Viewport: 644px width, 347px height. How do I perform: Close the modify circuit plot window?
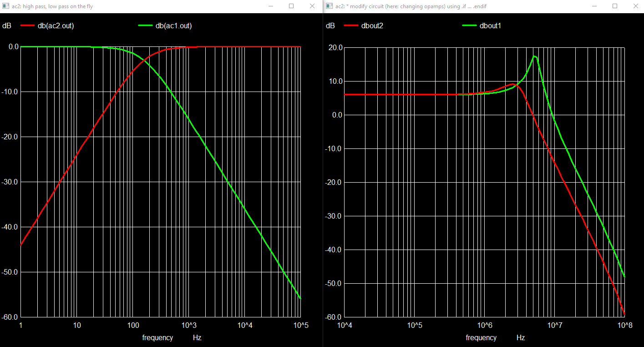coord(636,6)
